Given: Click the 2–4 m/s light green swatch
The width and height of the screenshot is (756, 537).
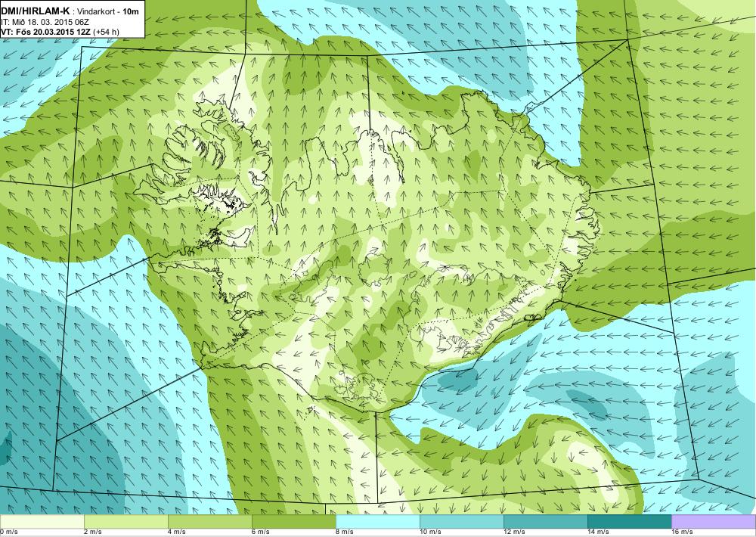Looking at the screenshot, I should (x=126, y=522).
